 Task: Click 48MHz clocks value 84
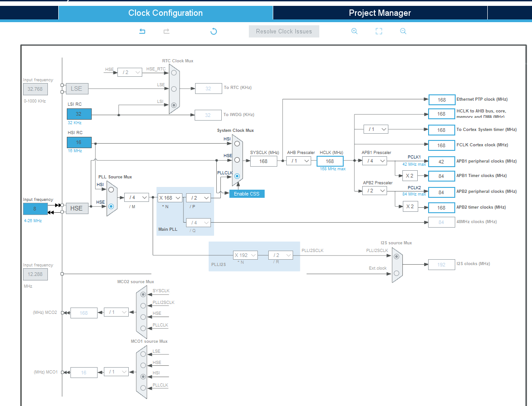441,222
